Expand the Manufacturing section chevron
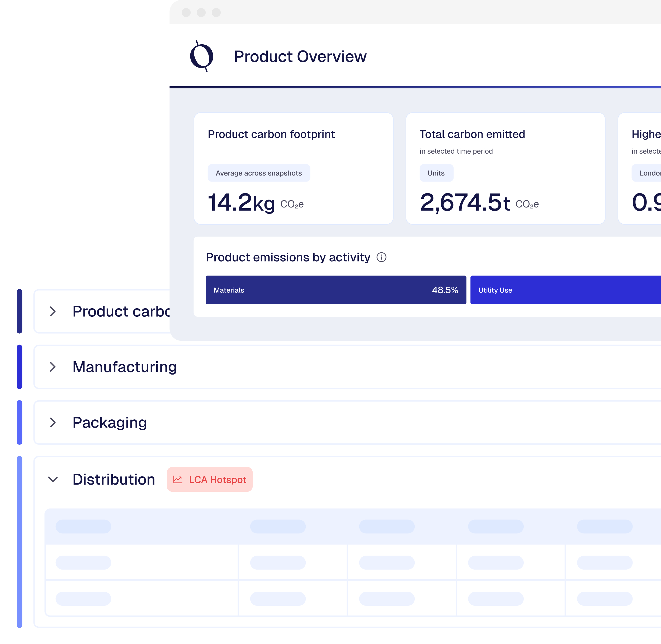Screen dimensions: 661x644 [53, 367]
